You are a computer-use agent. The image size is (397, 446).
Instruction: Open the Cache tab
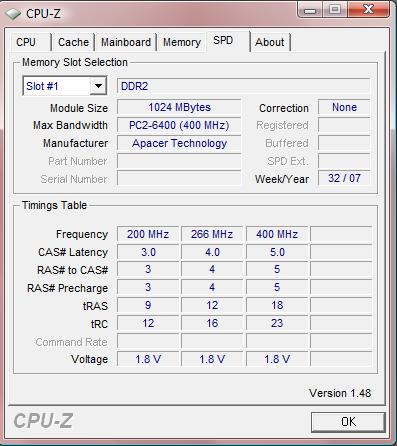(73, 42)
